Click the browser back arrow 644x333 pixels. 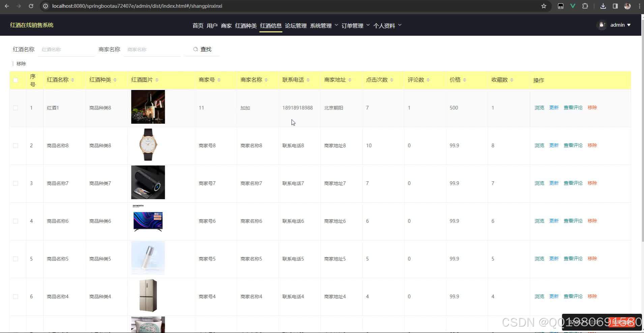7,6
